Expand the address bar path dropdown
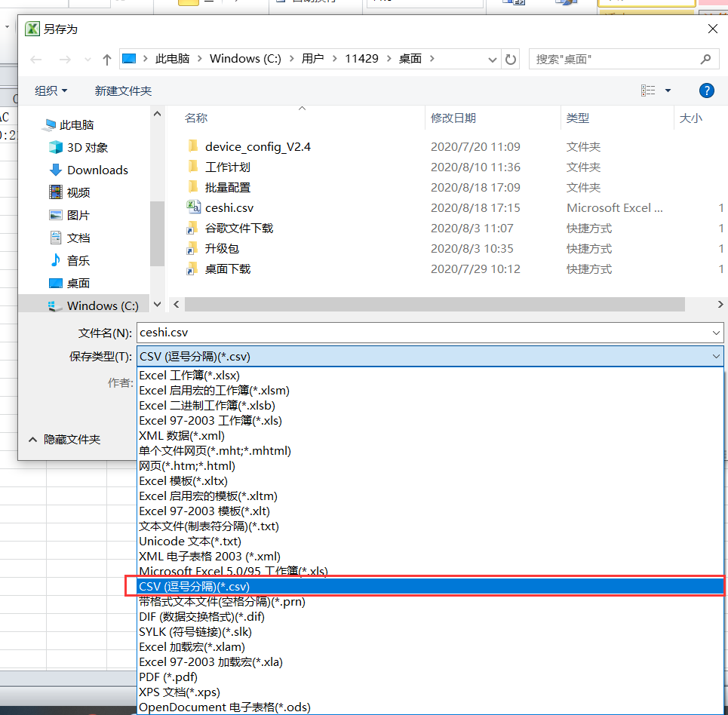This screenshot has height=715, width=728. click(x=491, y=59)
